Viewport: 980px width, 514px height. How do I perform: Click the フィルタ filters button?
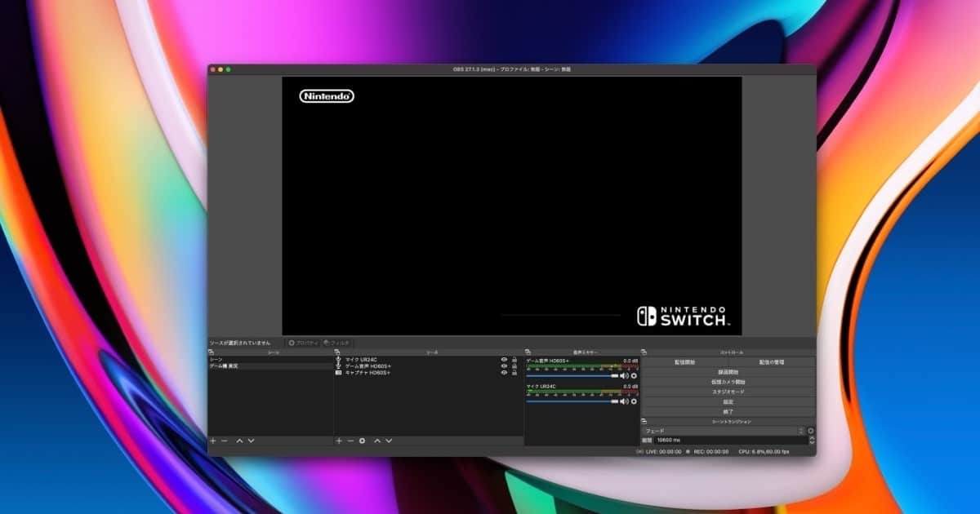[337, 343]
